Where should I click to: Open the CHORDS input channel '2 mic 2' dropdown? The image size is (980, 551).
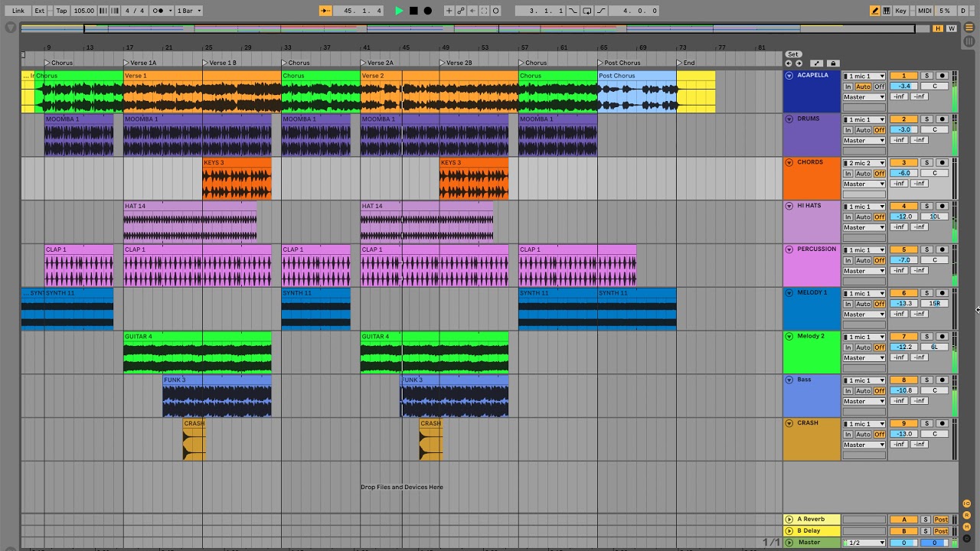click(x=864, y=163)
